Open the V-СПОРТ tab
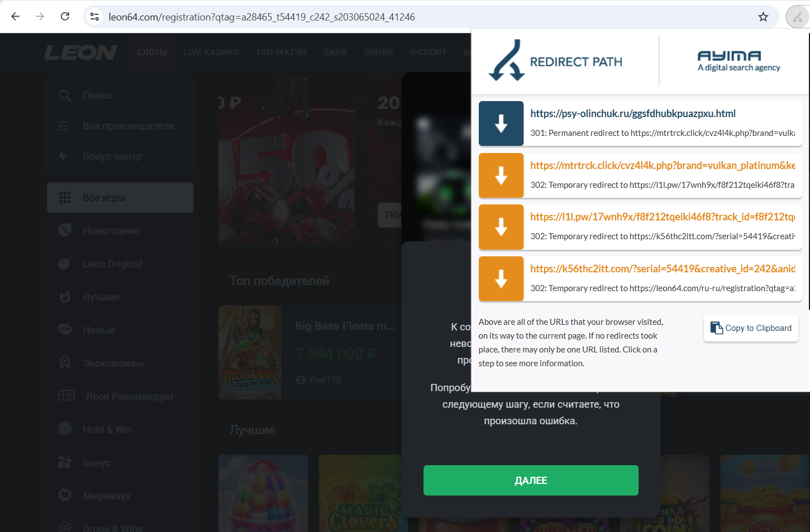 (x=428, y=52)
